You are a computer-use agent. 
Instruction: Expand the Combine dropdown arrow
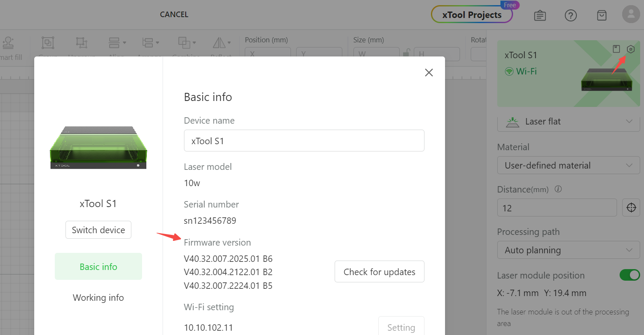[195, 43]
